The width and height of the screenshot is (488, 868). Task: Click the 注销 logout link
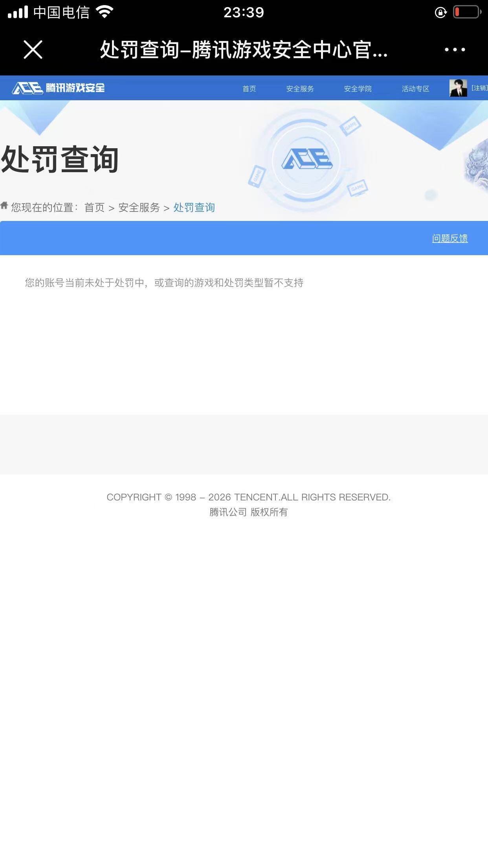[479, 88]
